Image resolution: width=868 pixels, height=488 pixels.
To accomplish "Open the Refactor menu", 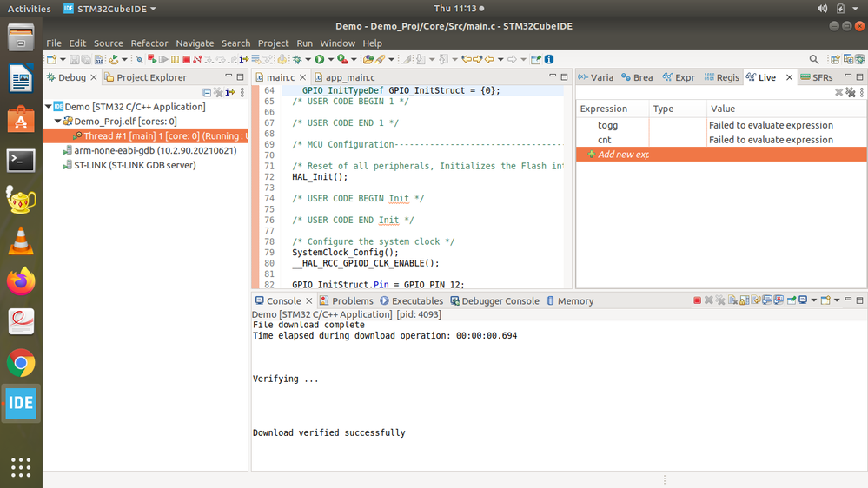I will click(x=149, y=43).
